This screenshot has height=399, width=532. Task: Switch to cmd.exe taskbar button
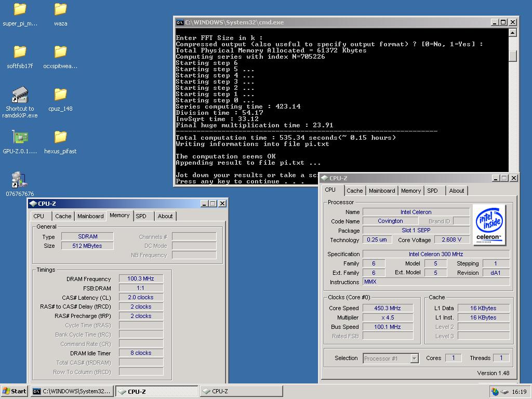click(72, 391)
